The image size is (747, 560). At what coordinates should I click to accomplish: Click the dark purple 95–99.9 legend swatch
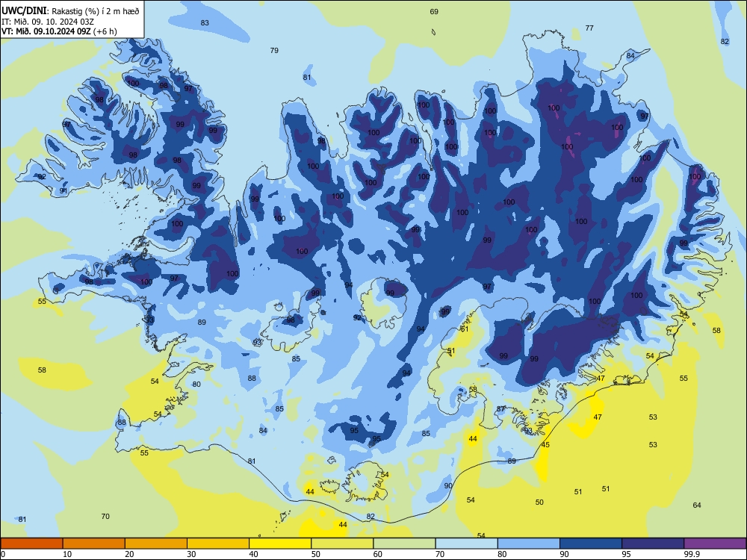coord(653,544)
